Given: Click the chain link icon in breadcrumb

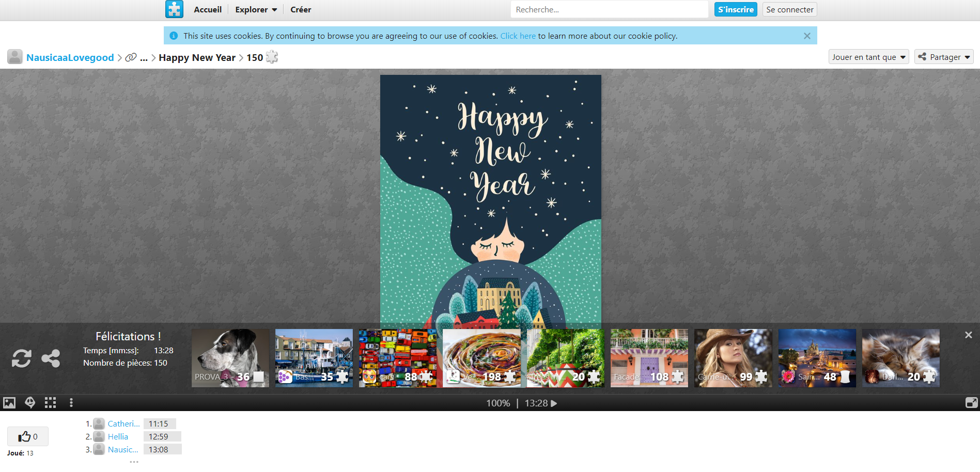Looking at the screenshot, I should pos(131,57).
